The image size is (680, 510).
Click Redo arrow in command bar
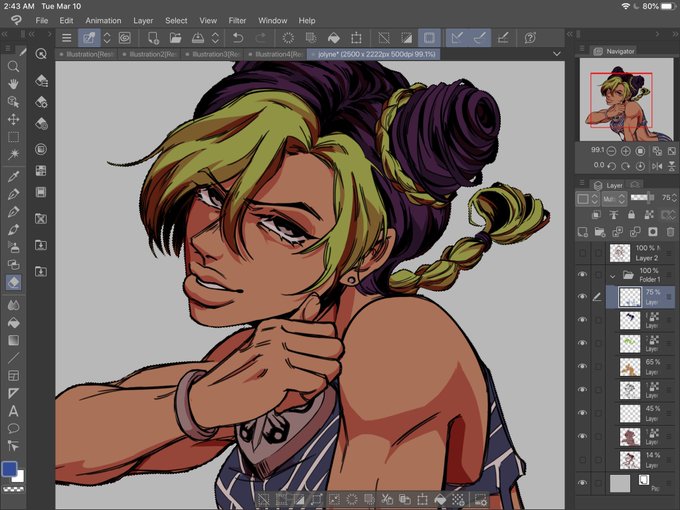(x=261, y=38)
